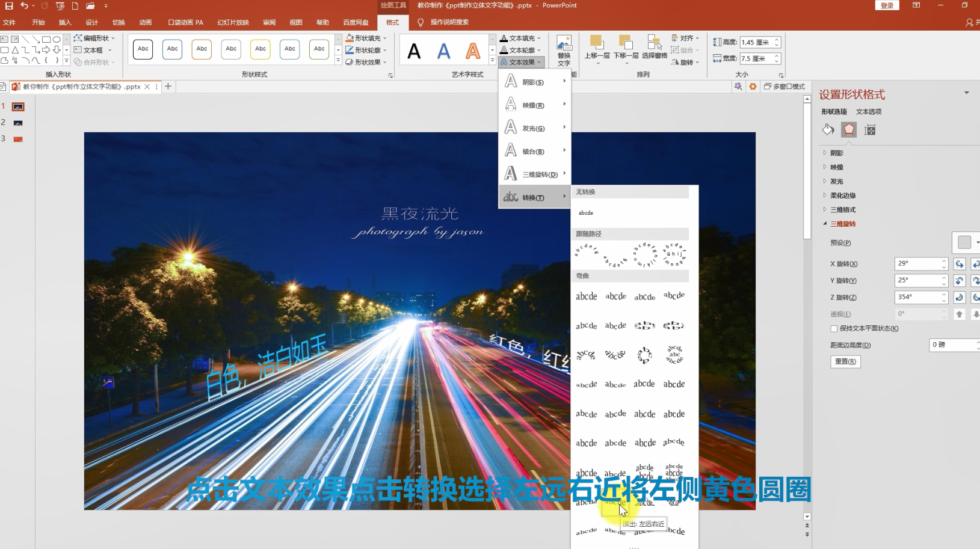Open the Selection Pane (选择窗格)
The image size is (980, 549).
point(655,47)
